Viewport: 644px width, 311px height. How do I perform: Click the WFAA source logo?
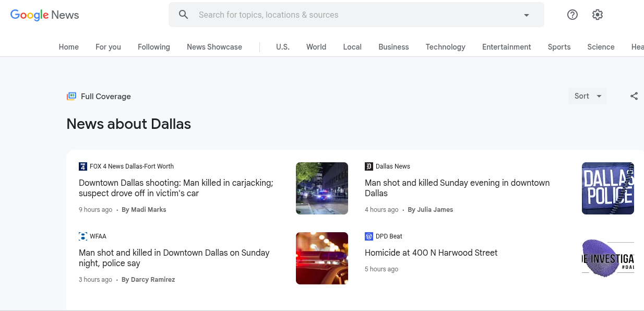[82, 236]
